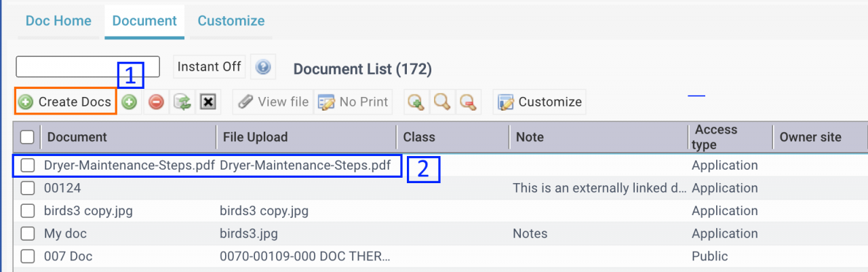868x272 pixels.
Task: Select the birds3 copy.jpg row checkbox
Action: click(27, 211)
